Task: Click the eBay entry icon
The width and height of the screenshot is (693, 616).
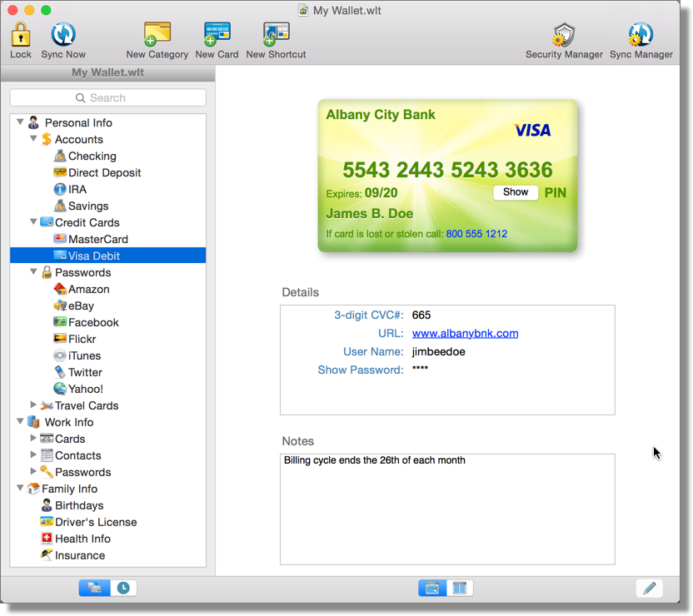Action: (x=60, y=306)
